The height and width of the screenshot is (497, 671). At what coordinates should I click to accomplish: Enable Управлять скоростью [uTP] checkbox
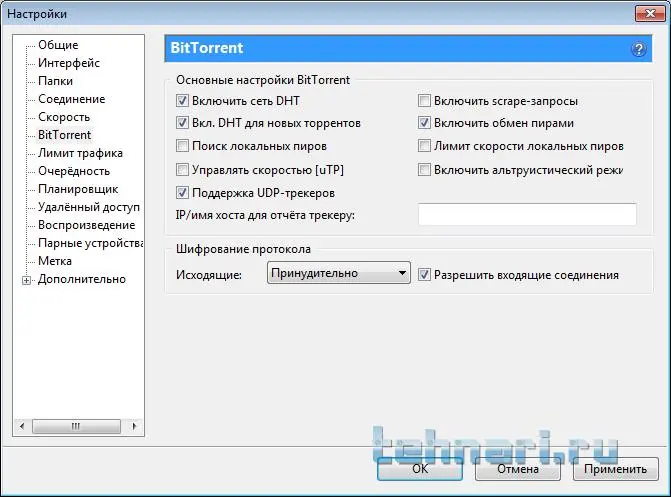coord(182,170)
